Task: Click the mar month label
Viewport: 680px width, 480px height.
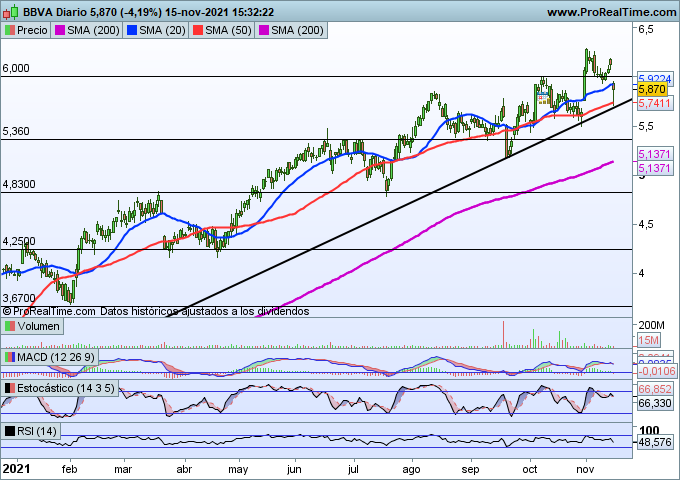Action: point(123,469)
